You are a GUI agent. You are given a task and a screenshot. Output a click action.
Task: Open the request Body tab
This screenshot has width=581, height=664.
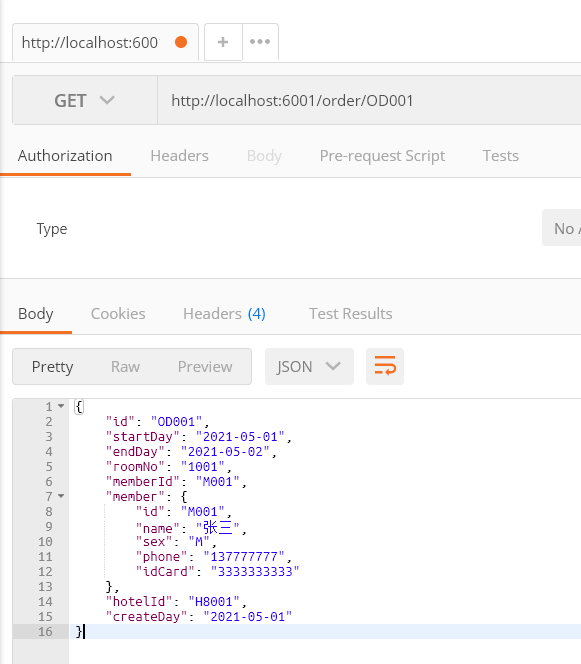(264, 156)
